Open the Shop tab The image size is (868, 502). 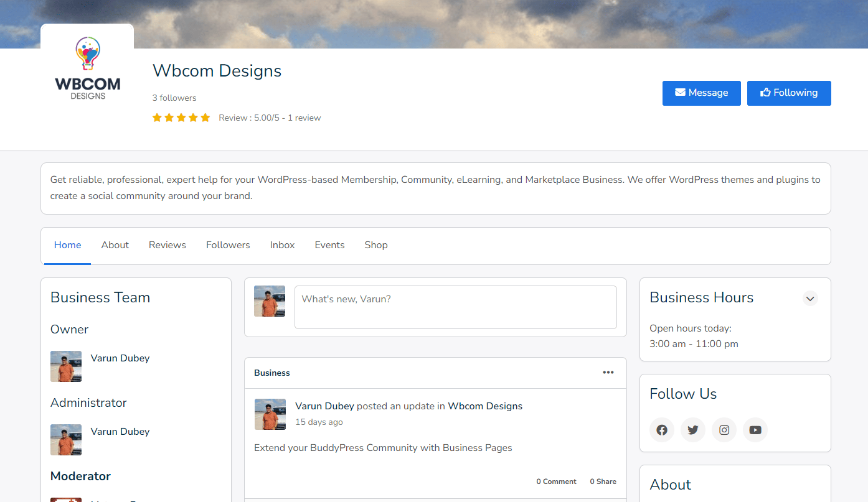click(376, 245)
